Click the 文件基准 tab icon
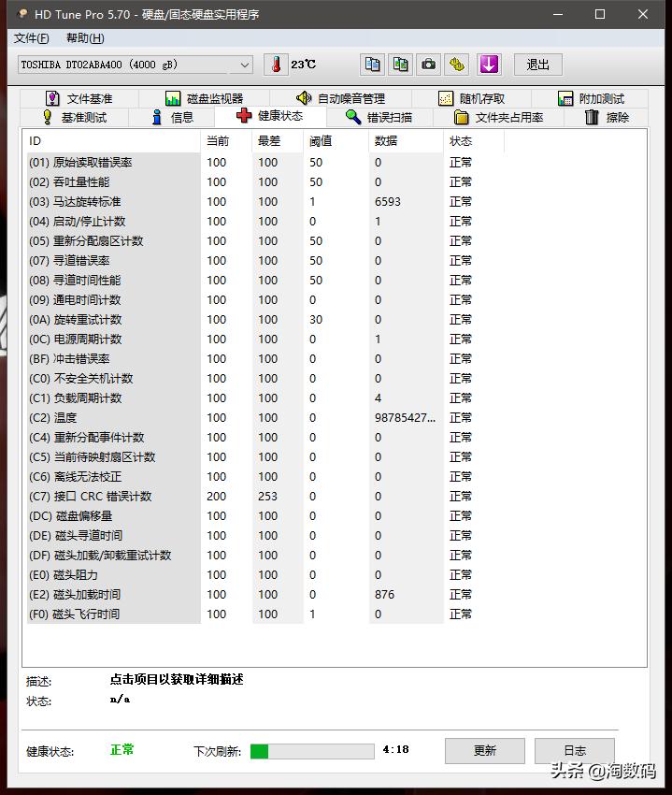Screen dimensions: 672x795 (52, 98)
